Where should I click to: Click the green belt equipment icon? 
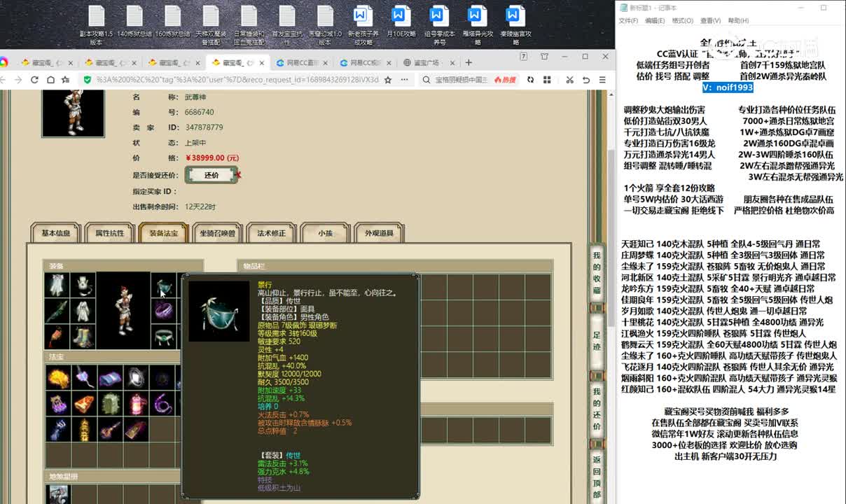[162, 337]
